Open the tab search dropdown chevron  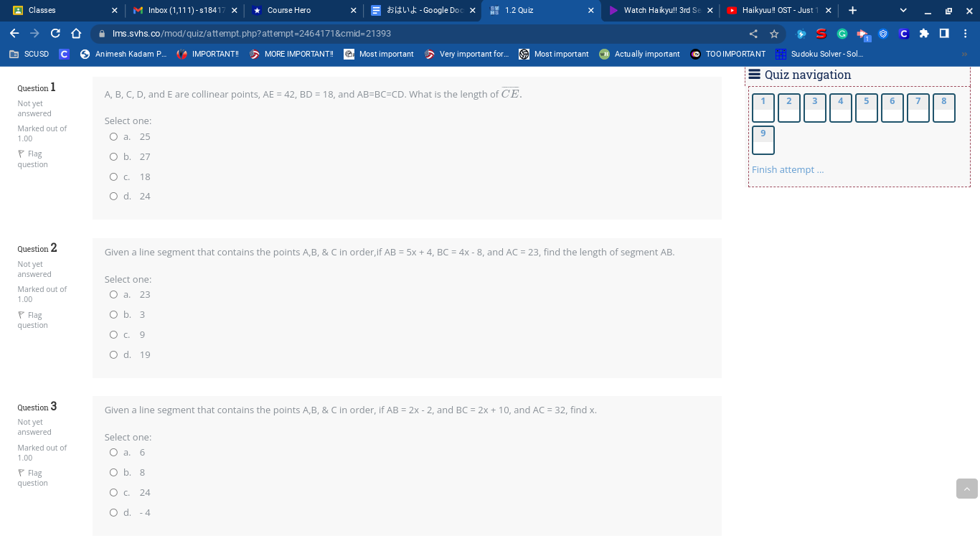click(x=903, y=11)
